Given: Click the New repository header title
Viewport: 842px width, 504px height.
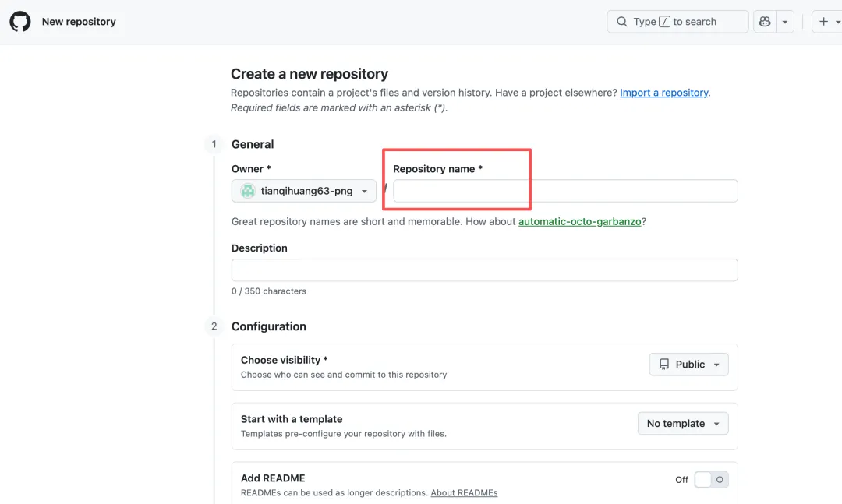Looking at the screenshot, I should coord(79,22).
